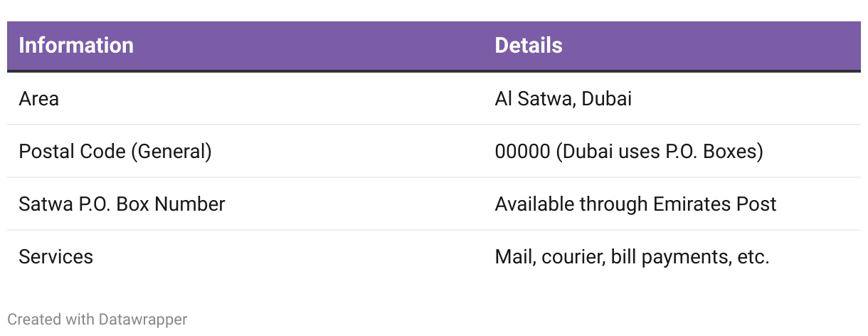868x336 pixels.
Task: Click the word Dubai in Area row
Action: coord(606,99)
